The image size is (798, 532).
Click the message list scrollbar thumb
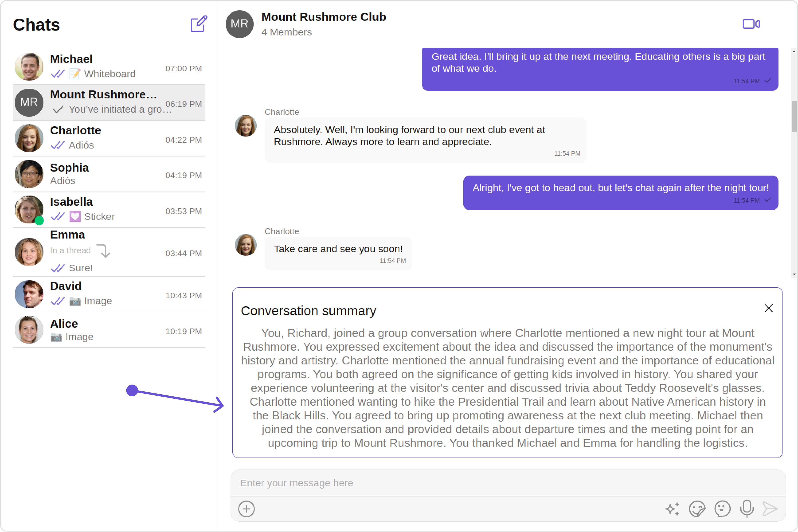pos(794,116)
